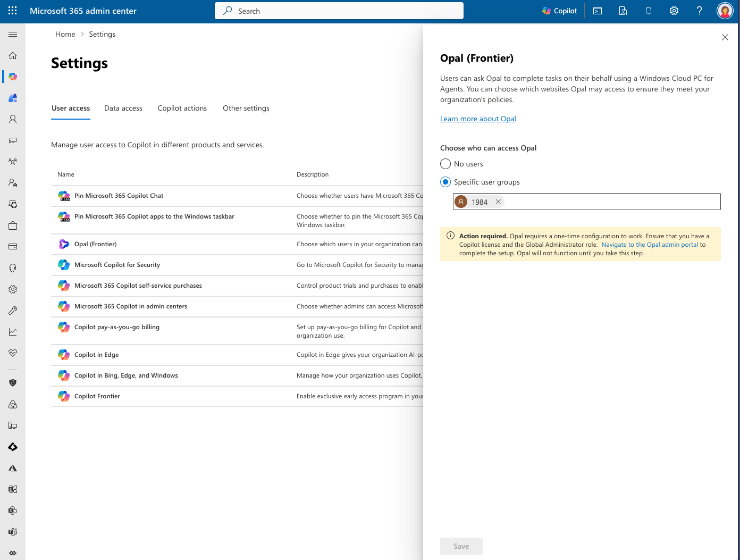The height and width of the screenshot is (560, 740).
Task: Open the app launcher waffle icon
Action: [x=13, y=11]
